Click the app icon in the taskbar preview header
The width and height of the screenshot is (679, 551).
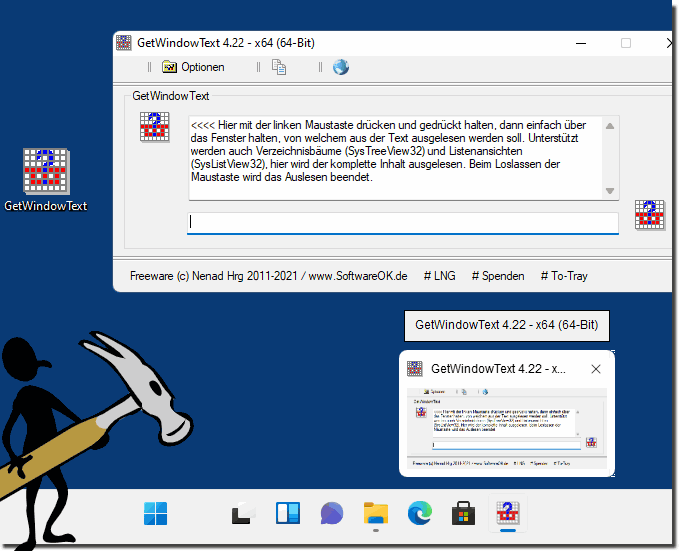click(x=415, y=369)
